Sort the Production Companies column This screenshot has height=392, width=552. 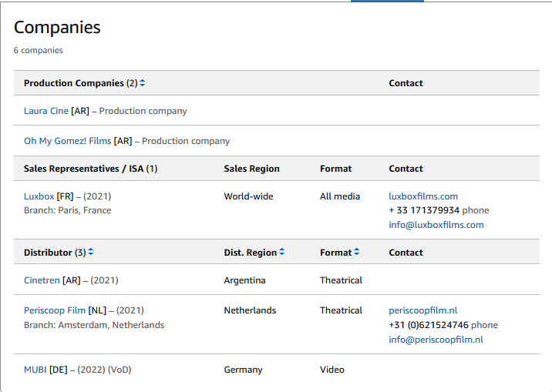tap(143, 83)
